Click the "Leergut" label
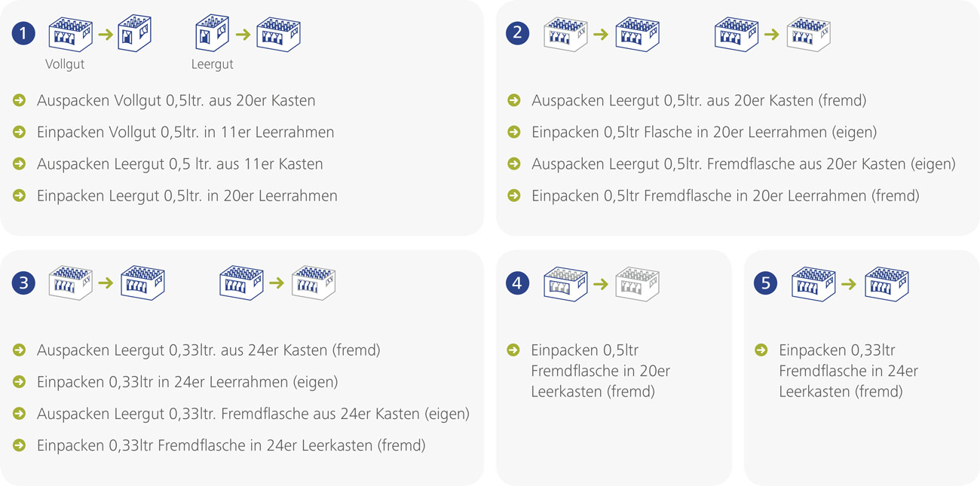The width and height of the screenshot is (980, 486). point(213,65)
